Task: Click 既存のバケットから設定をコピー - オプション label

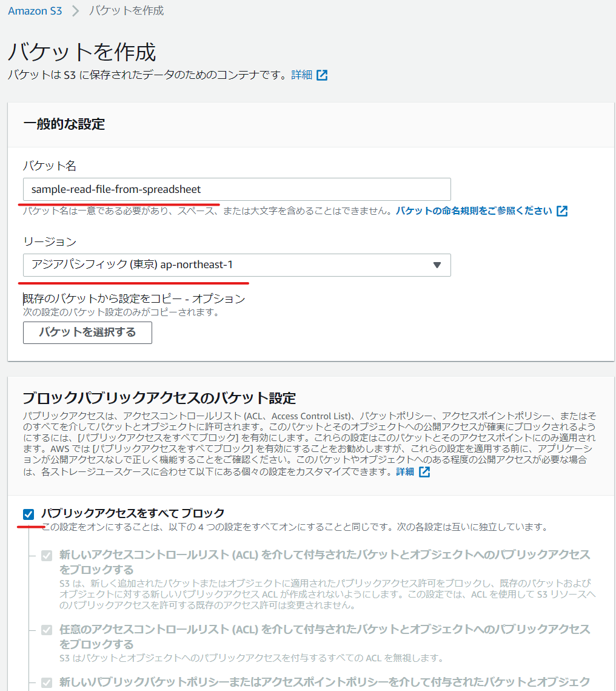Action: coord(134,299)
